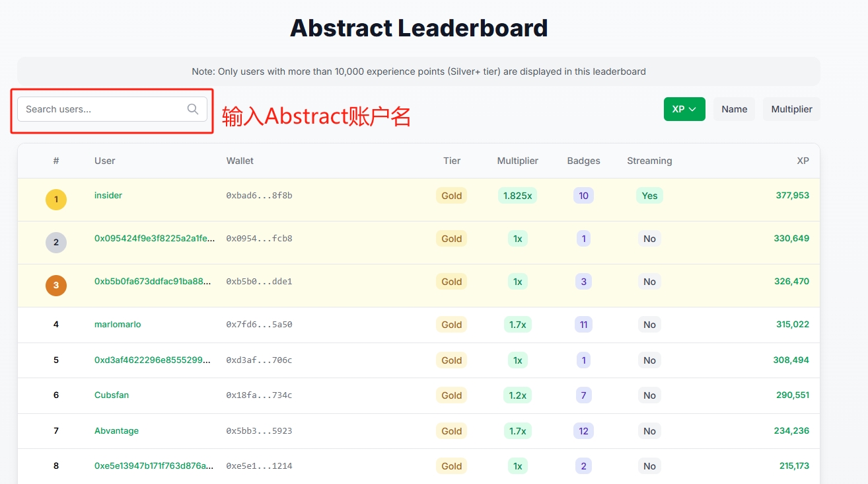The height and width of the screenshot is (484, 868).
Task: Click wallet address 0x0954...fcb8
Action: 259,239
